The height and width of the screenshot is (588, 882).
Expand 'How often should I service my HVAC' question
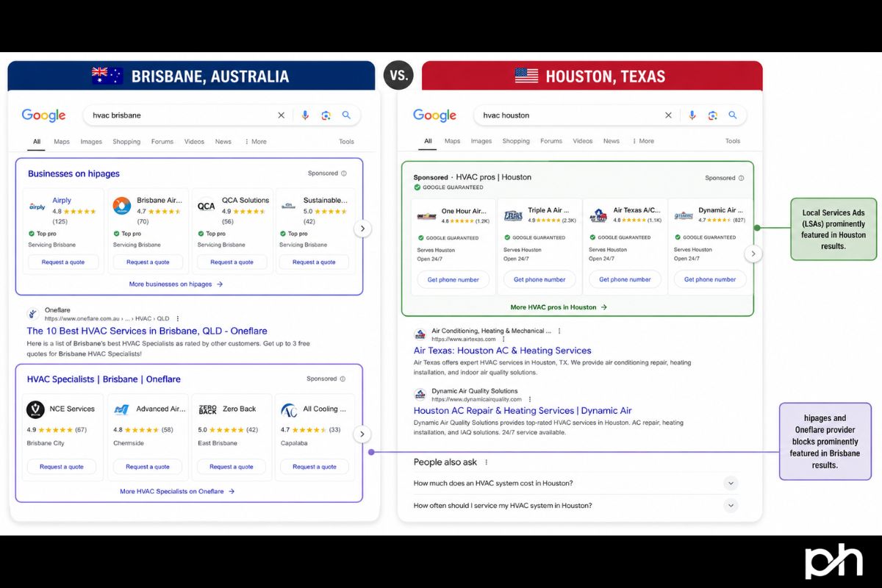(x=730, y=505)
